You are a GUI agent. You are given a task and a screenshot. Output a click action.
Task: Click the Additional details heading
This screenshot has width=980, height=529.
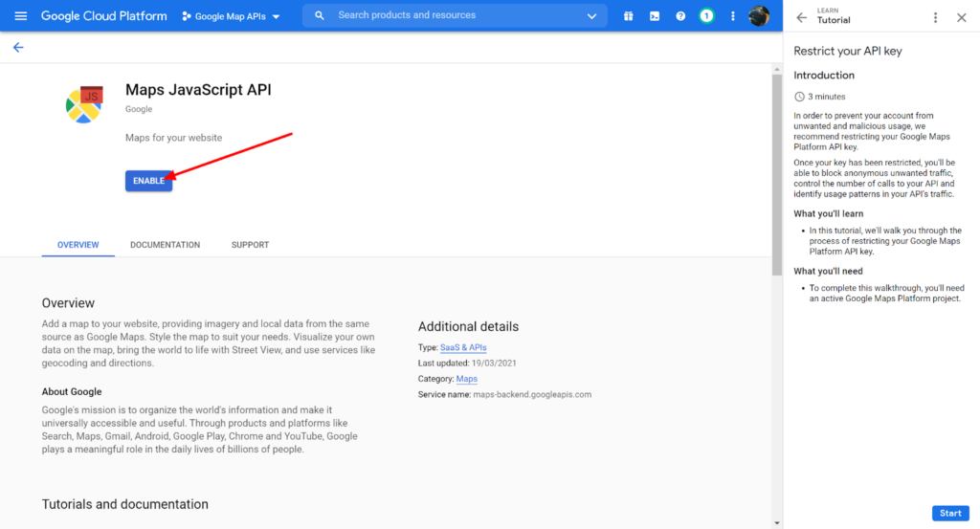[468, 326]
